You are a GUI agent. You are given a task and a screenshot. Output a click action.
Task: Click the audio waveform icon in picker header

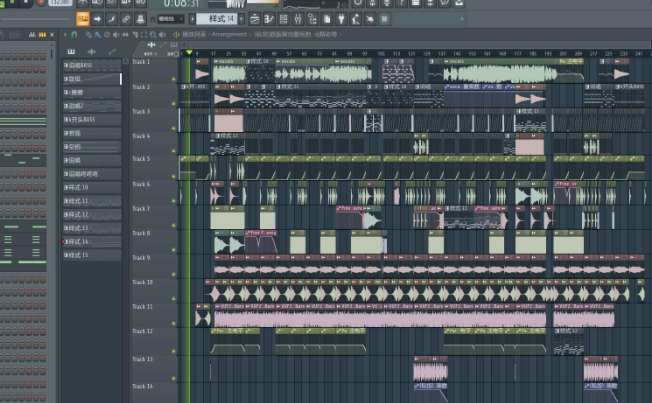[x=91, y=52]
